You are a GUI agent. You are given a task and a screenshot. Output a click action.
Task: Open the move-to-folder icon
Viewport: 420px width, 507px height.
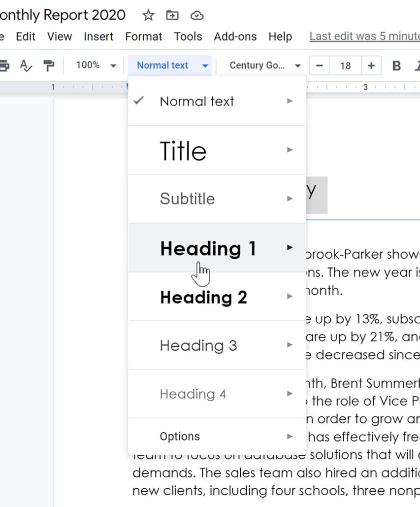(x=172, y=15)
